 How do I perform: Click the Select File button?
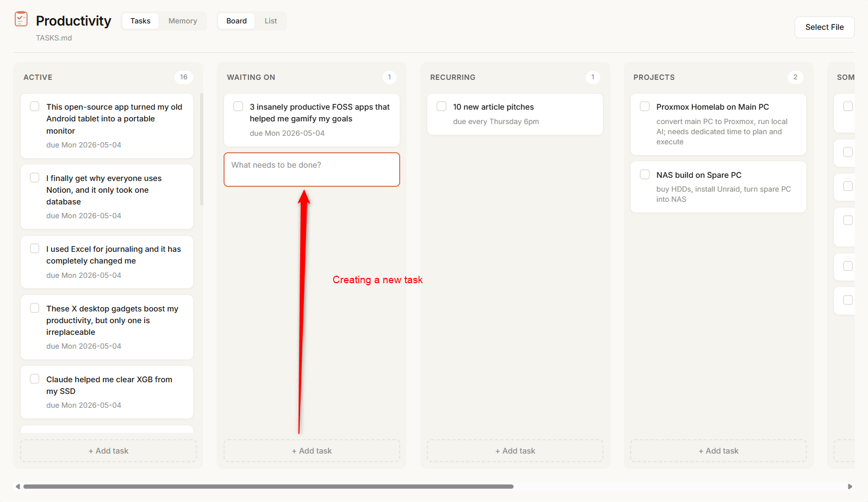tap(824, 27)
